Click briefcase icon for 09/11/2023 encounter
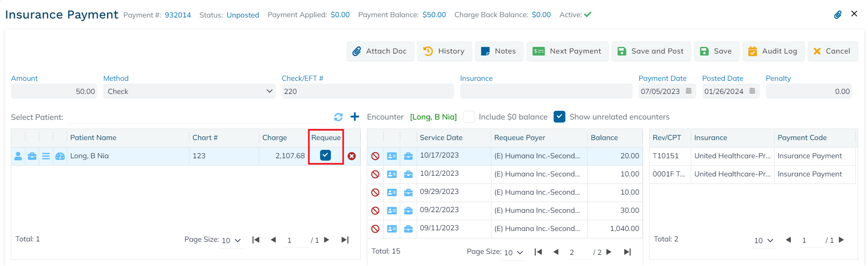The height and width of the screenshot is (266, 868). point(408,229)
